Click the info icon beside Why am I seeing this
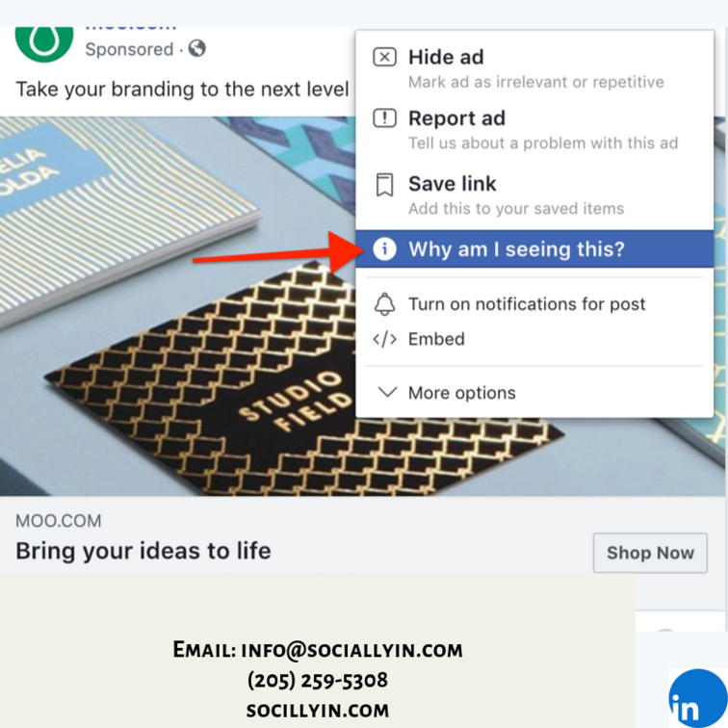Image resolution: width=728 pixels, height=728 pixels. 384,248
